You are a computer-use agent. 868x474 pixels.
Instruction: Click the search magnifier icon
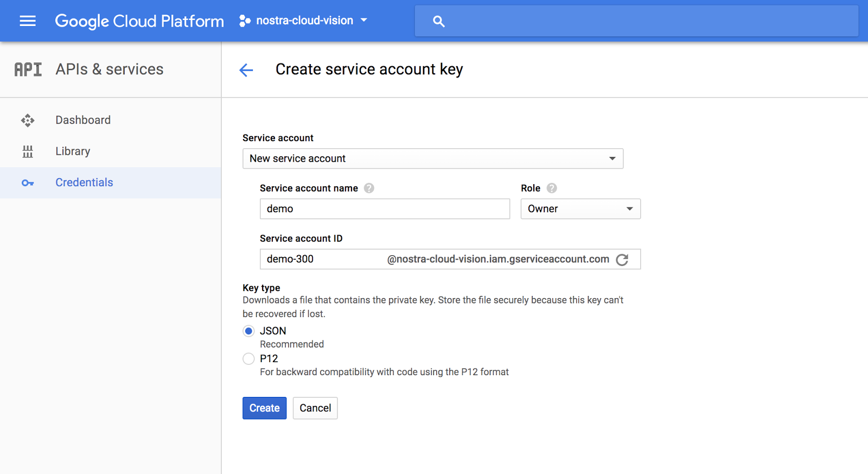coord(439,21)
